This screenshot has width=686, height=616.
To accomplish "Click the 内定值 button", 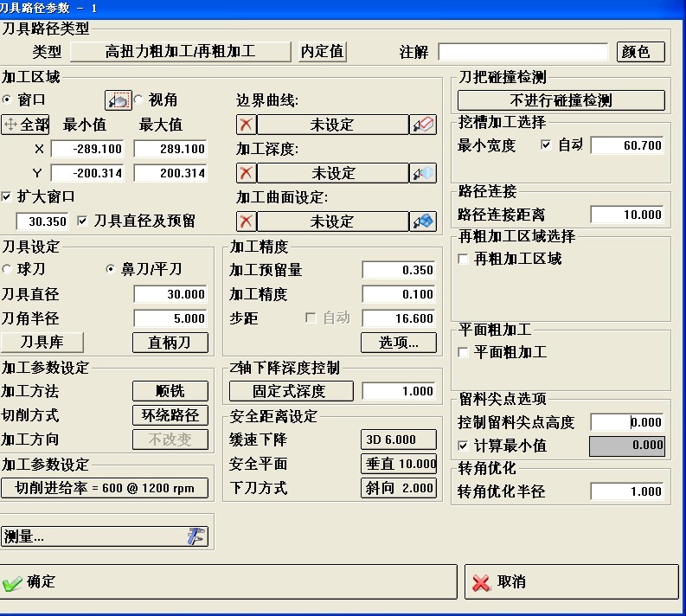I will [x=323, y=52].
